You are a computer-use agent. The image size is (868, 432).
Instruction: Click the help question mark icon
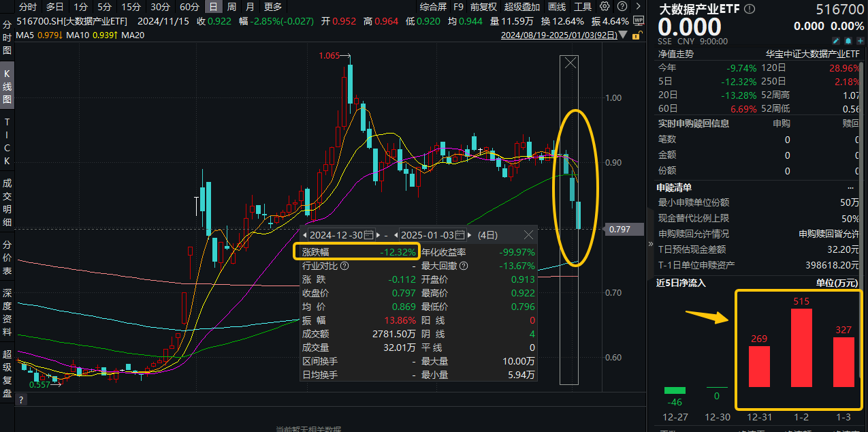tap(622, 7)
